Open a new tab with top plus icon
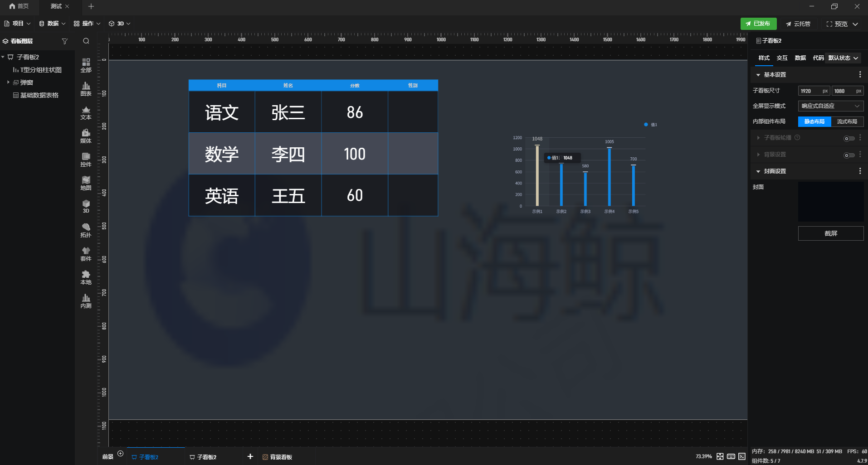 point(91,6)
